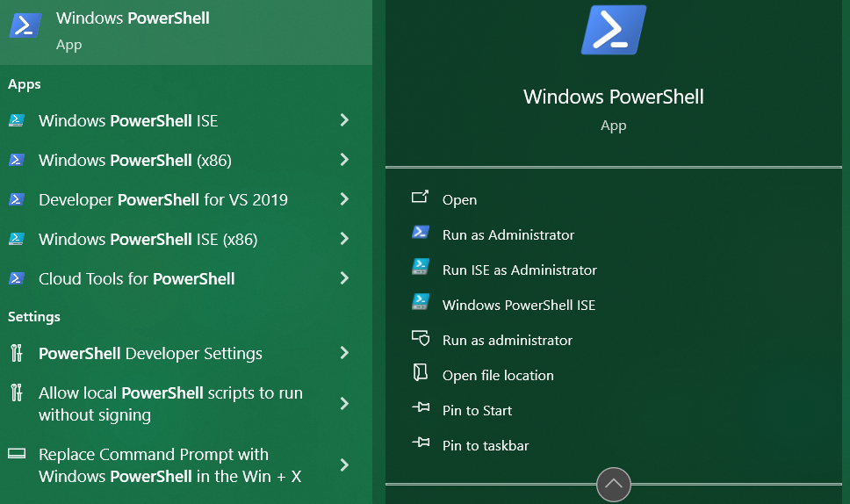Click the Pin to Start pin icon
Image resolution: width=850 pixels, height=504 pixels.
pyautogui.click(x=421, y=407)
